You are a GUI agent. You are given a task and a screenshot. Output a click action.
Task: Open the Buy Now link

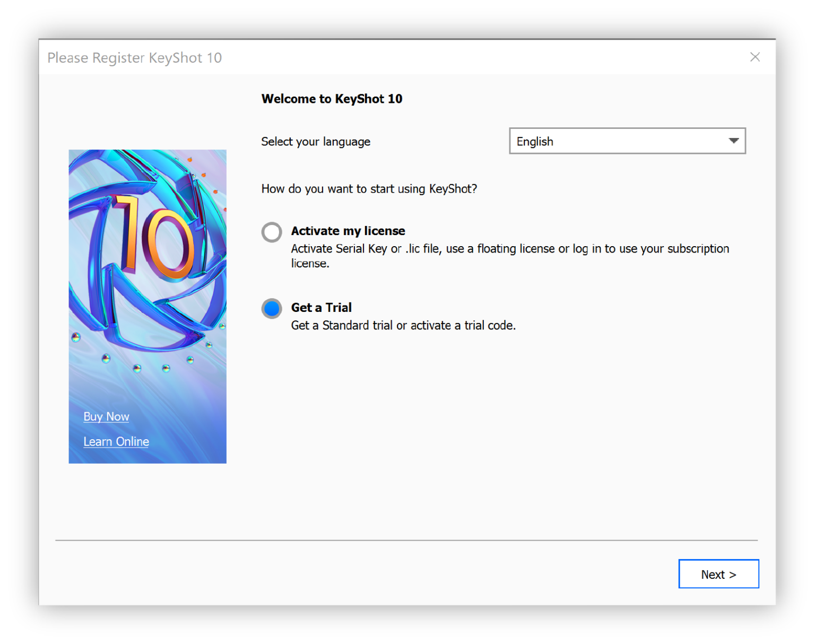pos(106,417)
